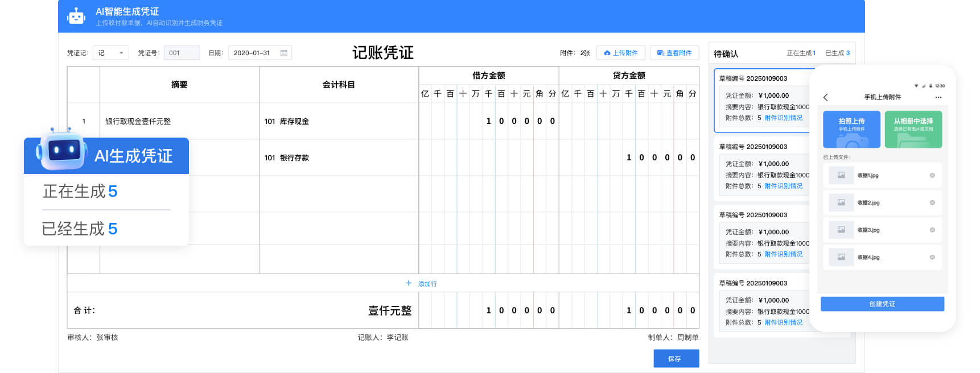Open the date picker calendar icon
The width and height of the screenshot is (980, 373).
[284, 53]
